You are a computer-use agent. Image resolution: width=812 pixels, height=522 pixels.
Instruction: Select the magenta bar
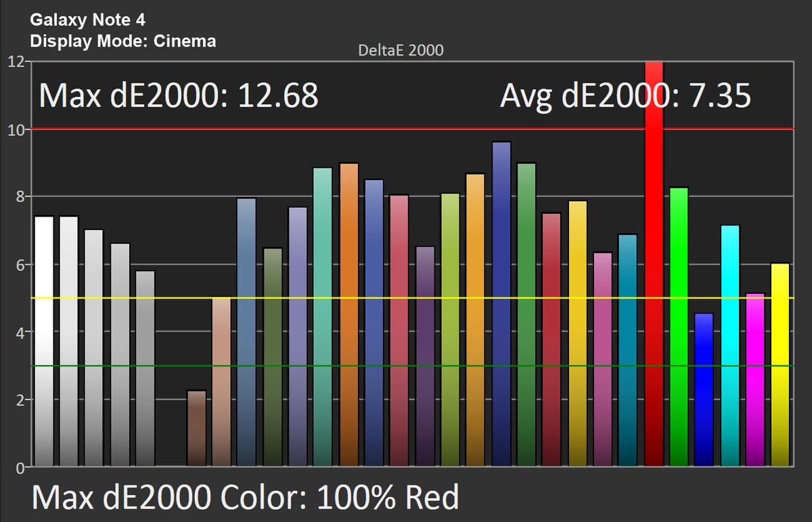click(x=755, y=380)
